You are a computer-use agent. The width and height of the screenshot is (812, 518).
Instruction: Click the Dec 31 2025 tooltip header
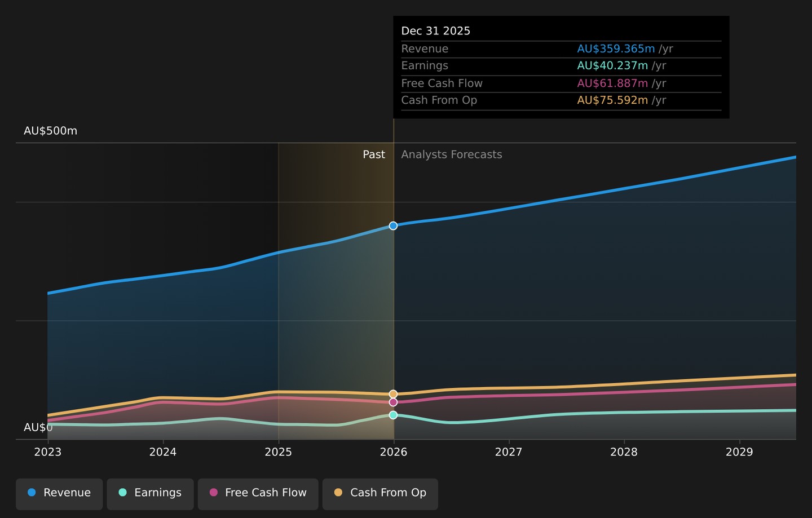pyautogui.click(x=436, y=31)
